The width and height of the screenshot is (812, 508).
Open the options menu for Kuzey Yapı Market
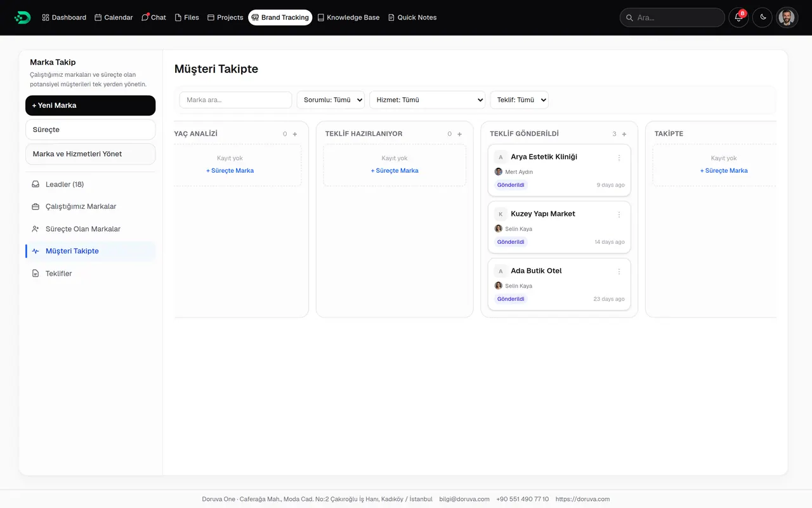[x=619, y=215]
